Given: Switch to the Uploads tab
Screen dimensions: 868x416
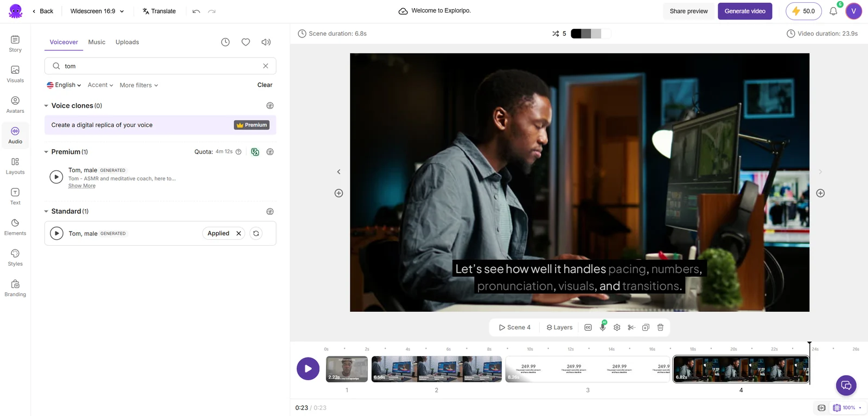Looking at the screenshot, I should (127, 42).
